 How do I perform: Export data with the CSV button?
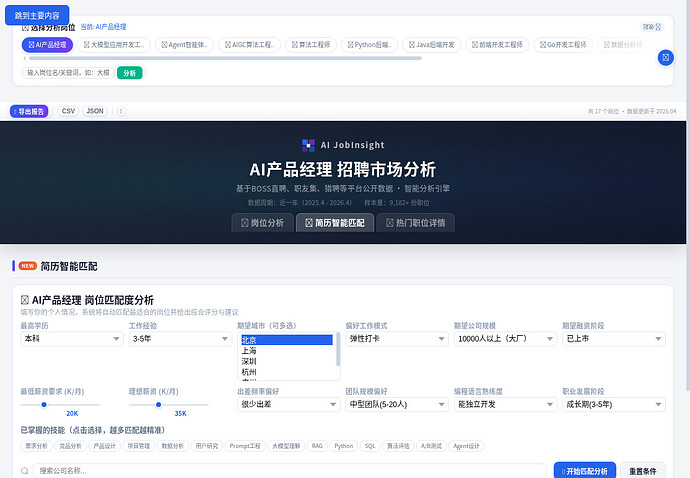(x=68, y=111)
